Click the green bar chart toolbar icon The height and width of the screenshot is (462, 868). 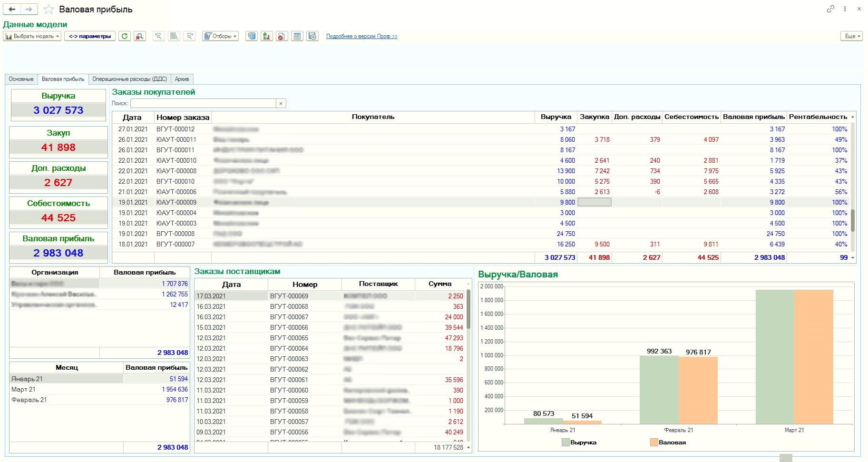pos(267,36)
